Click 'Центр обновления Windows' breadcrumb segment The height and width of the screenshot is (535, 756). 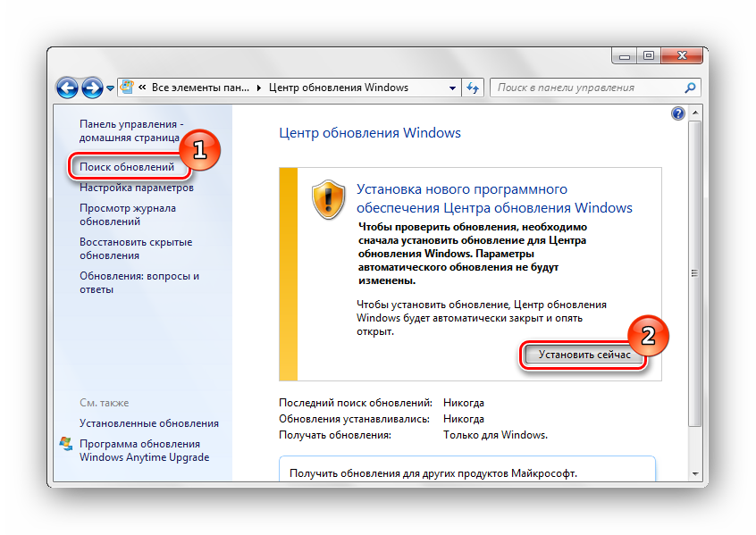pos(339,88)
